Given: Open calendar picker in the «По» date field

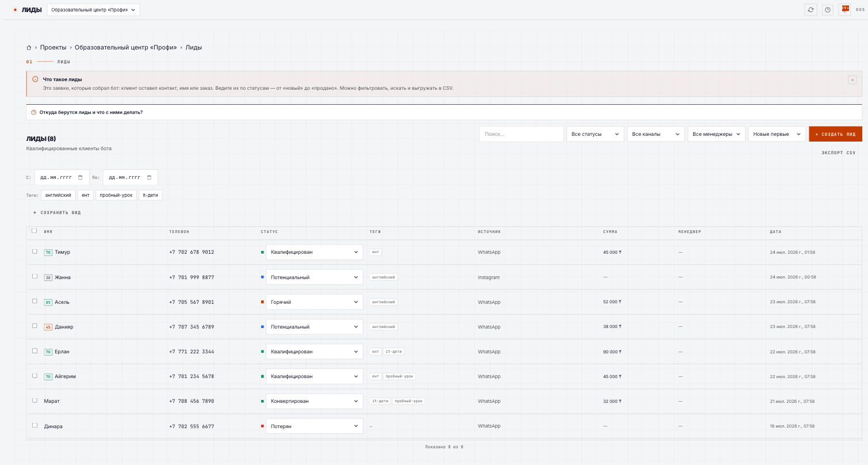Looking at the screenshot, I should [x=150, y=177].
